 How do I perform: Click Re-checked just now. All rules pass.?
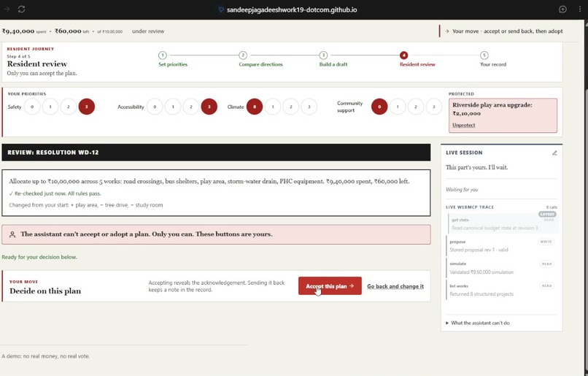pyautogui.click(x=55, y=193)
